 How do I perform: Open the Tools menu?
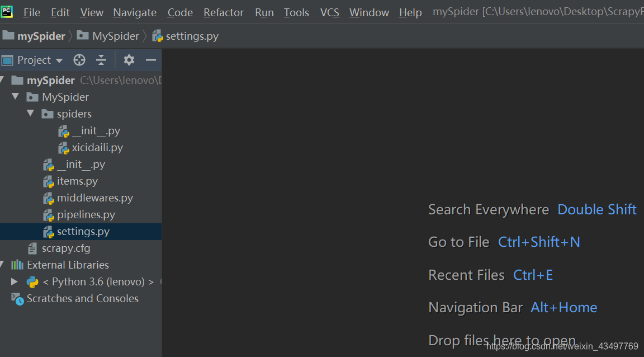coord(296,13)
